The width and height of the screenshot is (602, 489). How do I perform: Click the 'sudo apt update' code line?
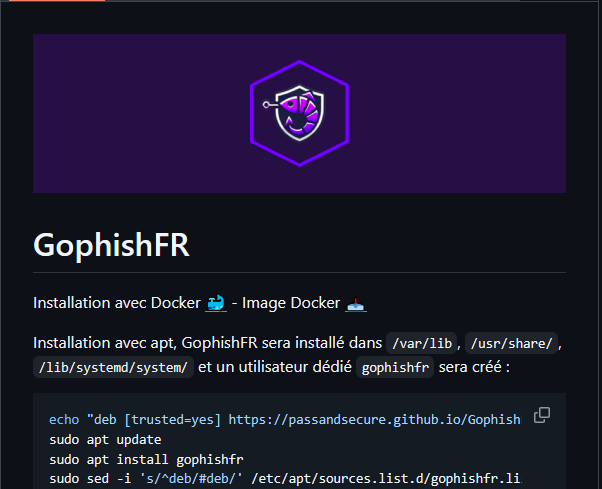click(105, 439)
